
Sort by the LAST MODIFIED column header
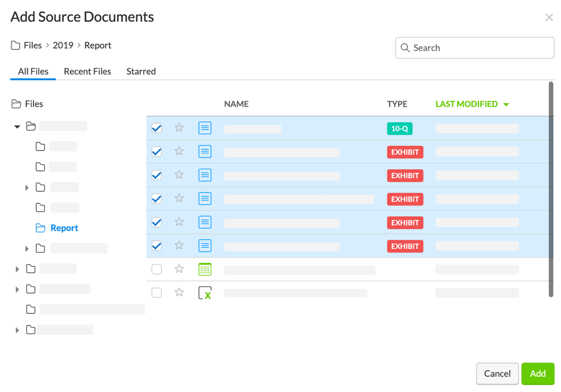point(466,104)
